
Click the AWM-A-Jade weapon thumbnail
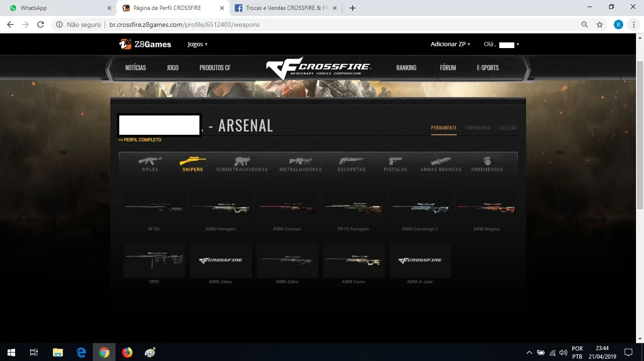(420, 260)
